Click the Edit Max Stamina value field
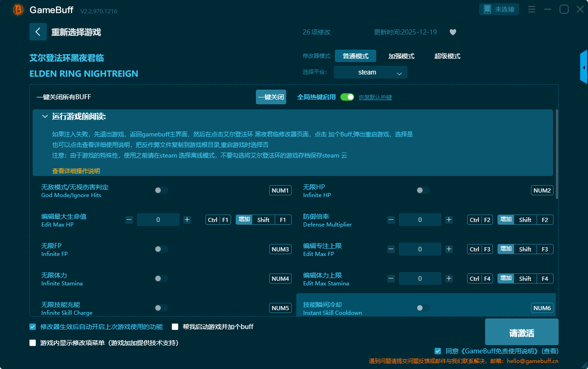This screenshot has height=369, width=588. (x=420, y=278)
